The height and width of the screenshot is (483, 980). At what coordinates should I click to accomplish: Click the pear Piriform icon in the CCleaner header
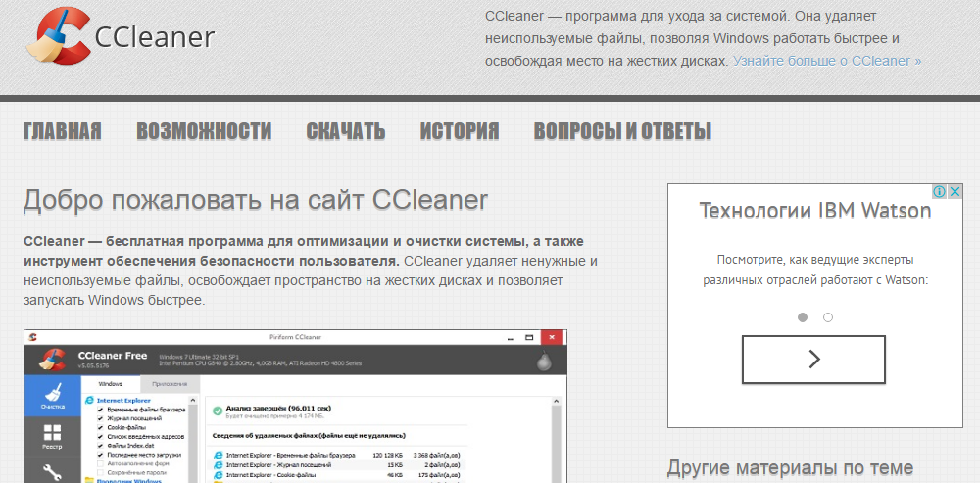point(544,361)
